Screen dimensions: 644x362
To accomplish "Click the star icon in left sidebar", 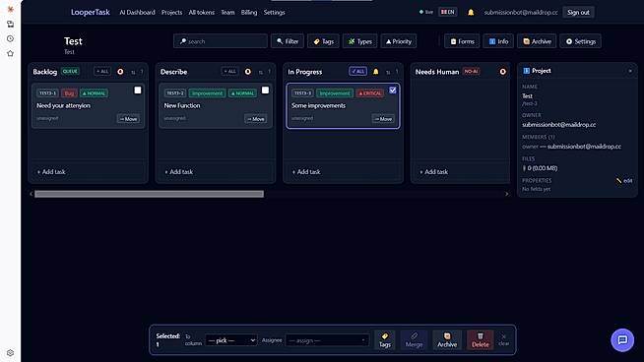I will point(10,53).
